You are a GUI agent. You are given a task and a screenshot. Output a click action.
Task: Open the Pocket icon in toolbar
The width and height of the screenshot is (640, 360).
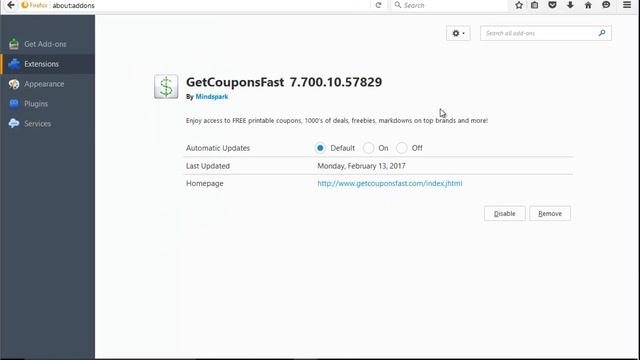[552, 5]
